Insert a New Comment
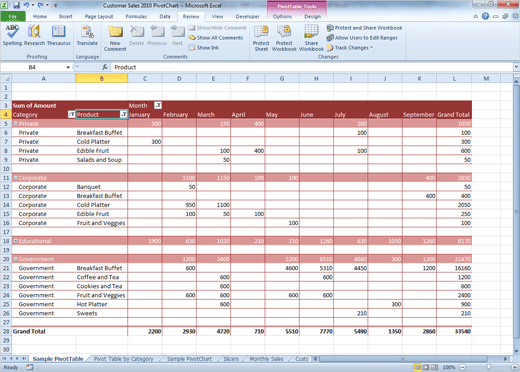Viewport: 520px width, 372px height. 115,38
